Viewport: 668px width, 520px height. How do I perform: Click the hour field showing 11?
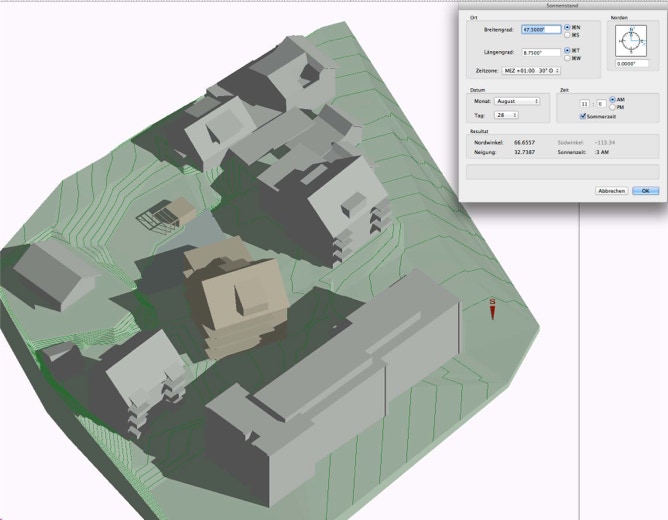point(584,104)
